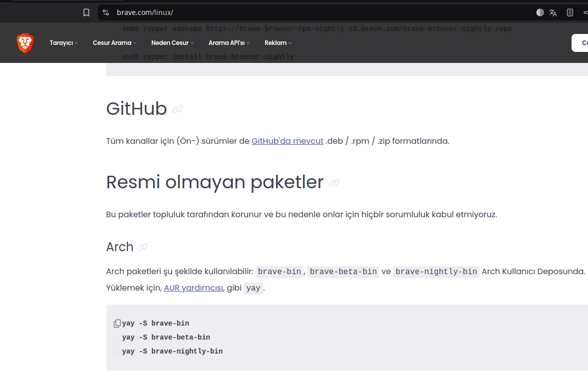Click the inline brave-nightly-bin code label

[436, 272]
